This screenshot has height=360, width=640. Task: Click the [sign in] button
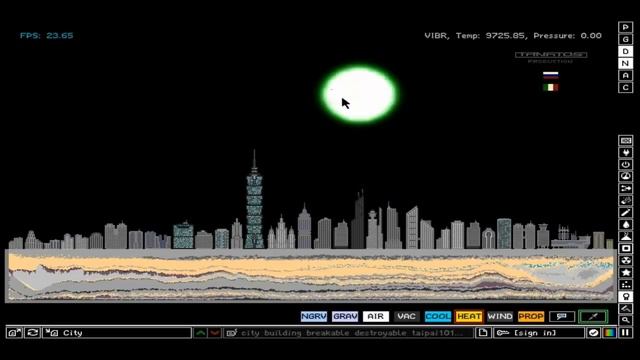[539, 333]
